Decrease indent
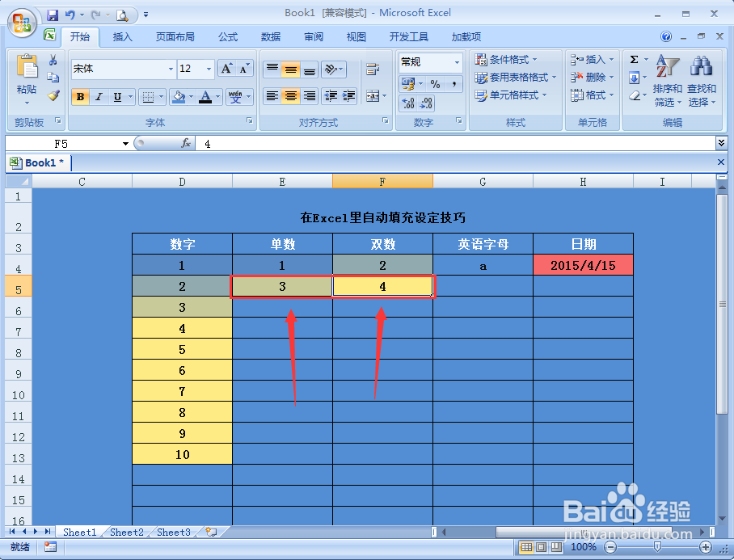Screen dimensions: 734x560 (331, 96)
